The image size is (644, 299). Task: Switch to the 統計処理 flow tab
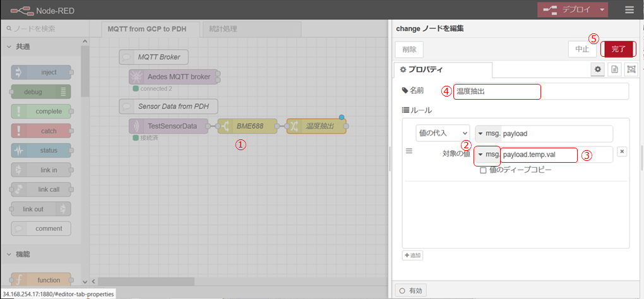click(221, 29)
